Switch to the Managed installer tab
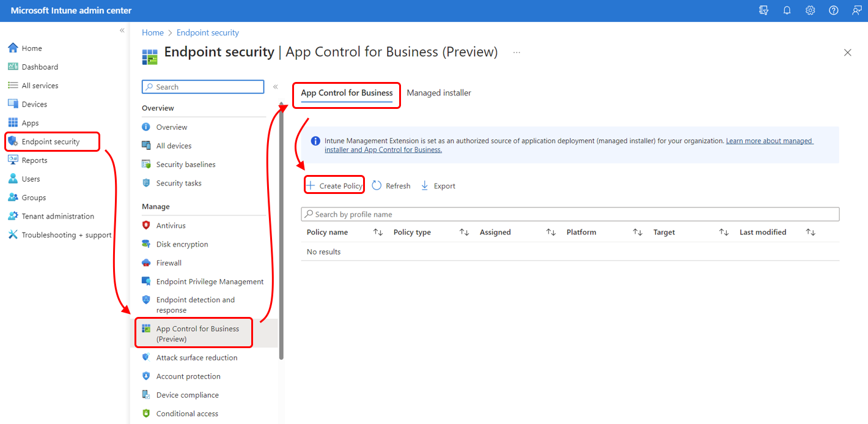 tap(439, 93)
